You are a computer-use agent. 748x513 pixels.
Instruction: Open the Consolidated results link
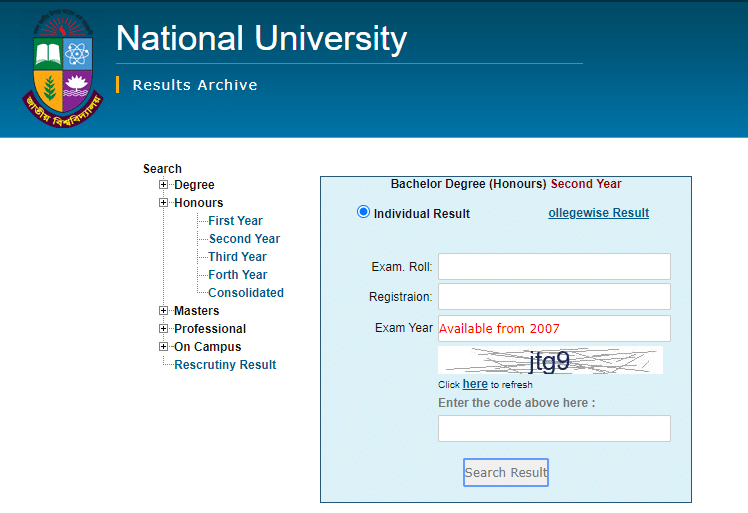[246, 293]
